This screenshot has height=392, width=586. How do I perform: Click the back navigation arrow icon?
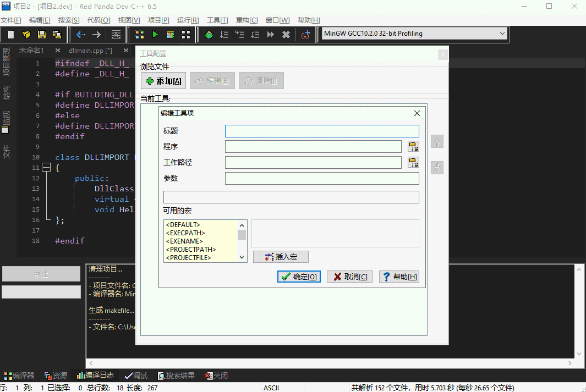pos(80,34)
